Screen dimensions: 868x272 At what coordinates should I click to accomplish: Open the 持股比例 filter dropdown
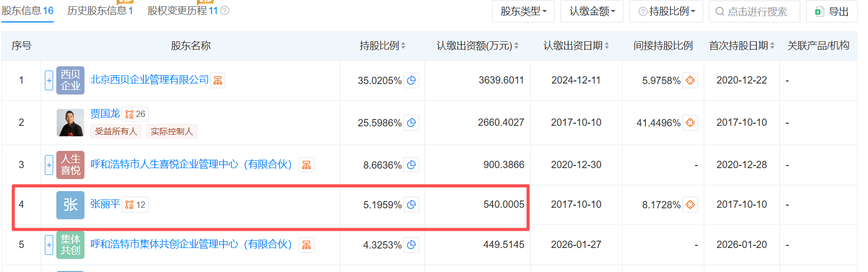click(x=666, y=11)
